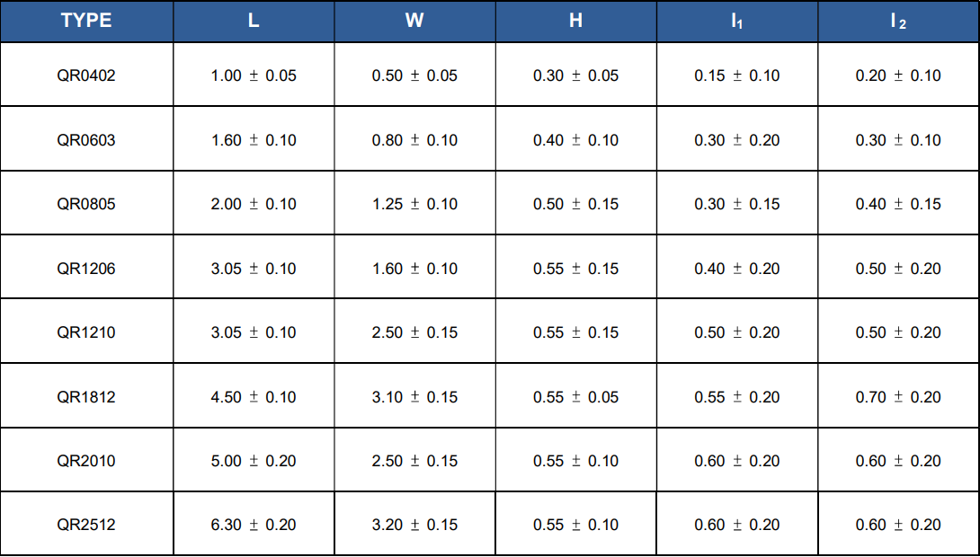Select the 0.70 ± 0.20 I2 value

[x=898, y=397]
